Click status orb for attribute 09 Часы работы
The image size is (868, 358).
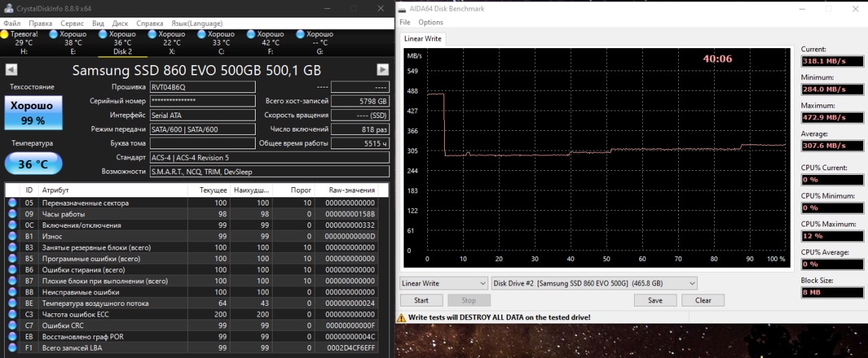tap(12, 214)
